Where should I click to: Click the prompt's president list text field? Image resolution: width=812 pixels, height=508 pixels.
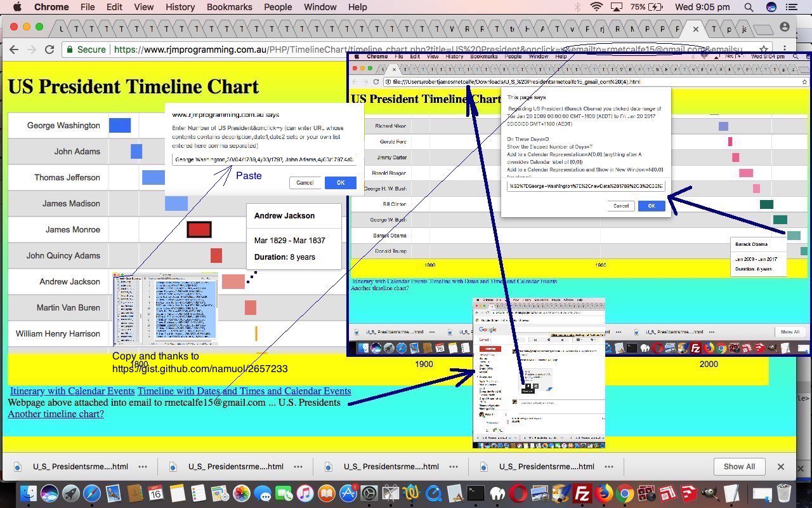pyautogui.click(x=263, y=159)
